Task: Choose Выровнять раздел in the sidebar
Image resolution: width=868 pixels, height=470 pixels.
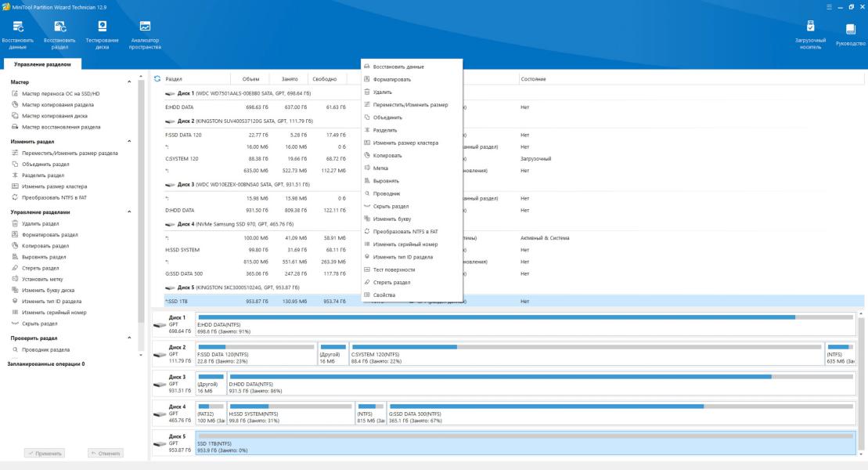Action: click(x=39, y=257)
